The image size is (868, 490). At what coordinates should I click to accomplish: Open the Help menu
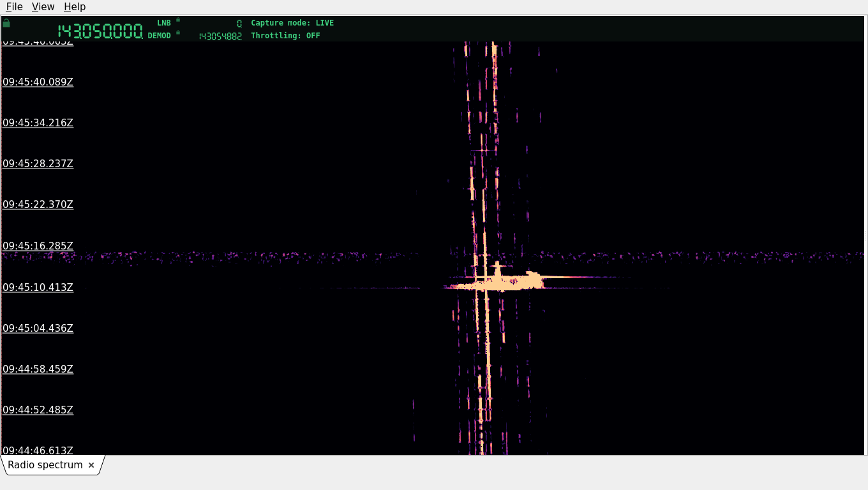tap(75, 6)
